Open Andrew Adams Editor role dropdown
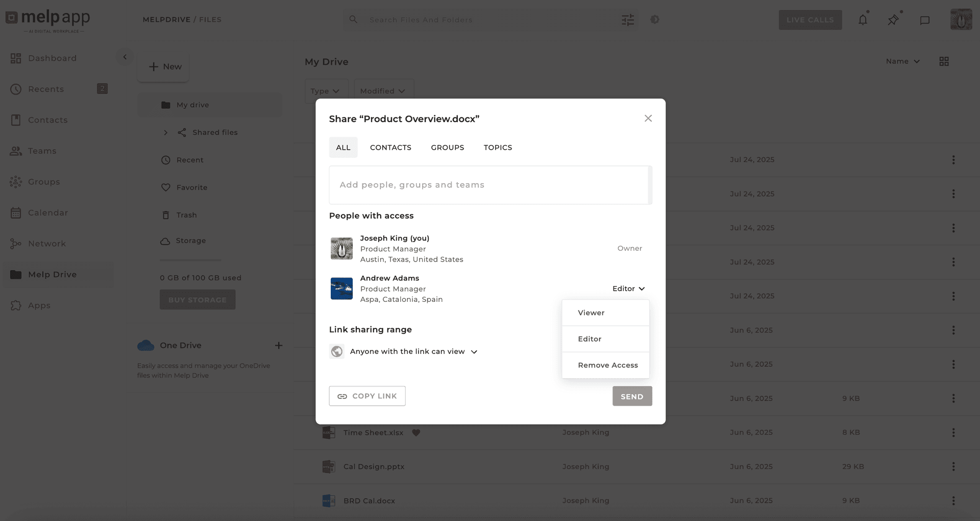The height and width of the screenshot is (521, 980). click(628, 289)
